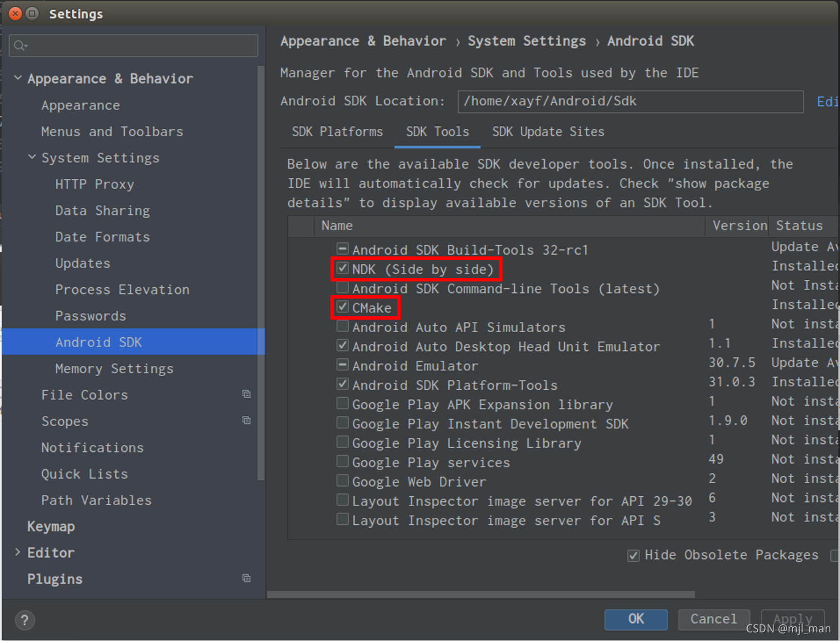This screenshot has width=840, height=641.
Task: Open Menus and Toolbars settings
Action: pyautogui.click(x=112, y=132)
